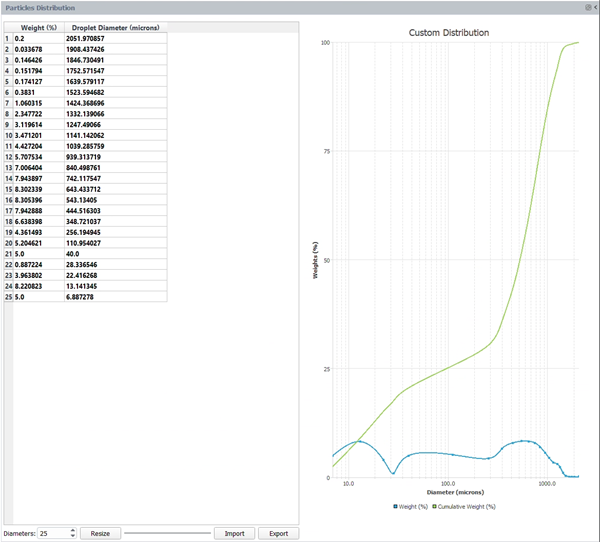Select the Droplet Diameter (microns) column header

click(115, 27)
